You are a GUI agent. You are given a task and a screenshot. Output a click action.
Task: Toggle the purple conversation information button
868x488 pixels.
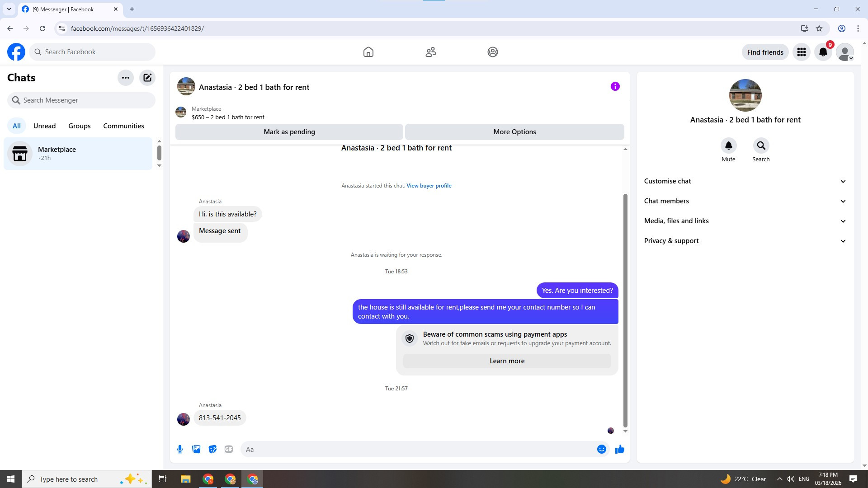[615, 86]
